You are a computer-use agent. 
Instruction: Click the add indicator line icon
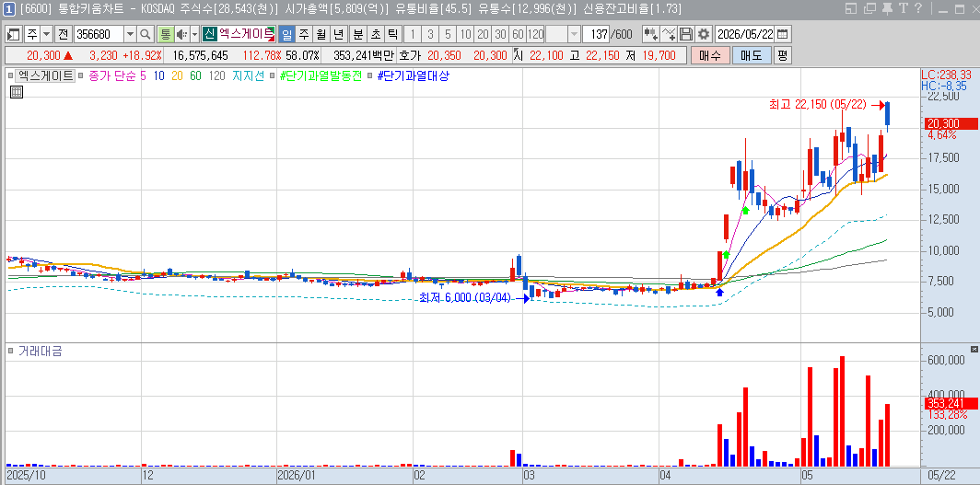tap(668, 34)
